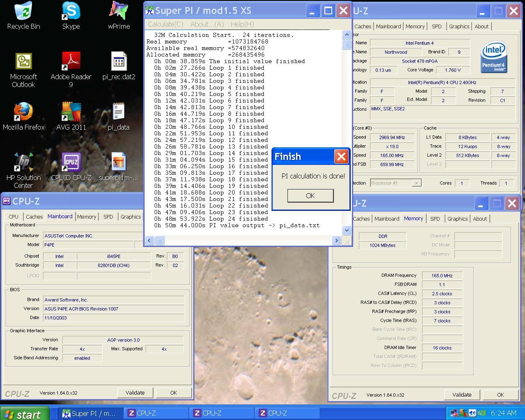Click ASUS P4PE ACPI BIOS Revision 1007 field

point(114,309)
